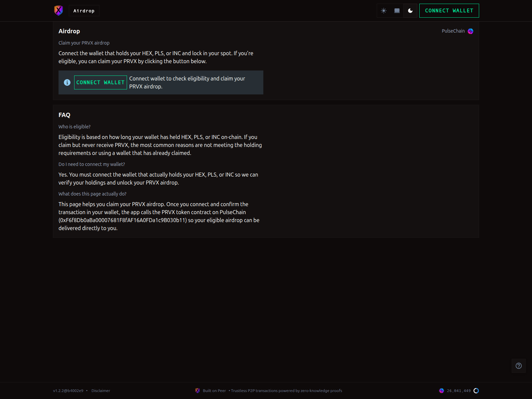Click Connect Wallet button in header
This screenshot has width=532, height=399.
click(449, 11)
